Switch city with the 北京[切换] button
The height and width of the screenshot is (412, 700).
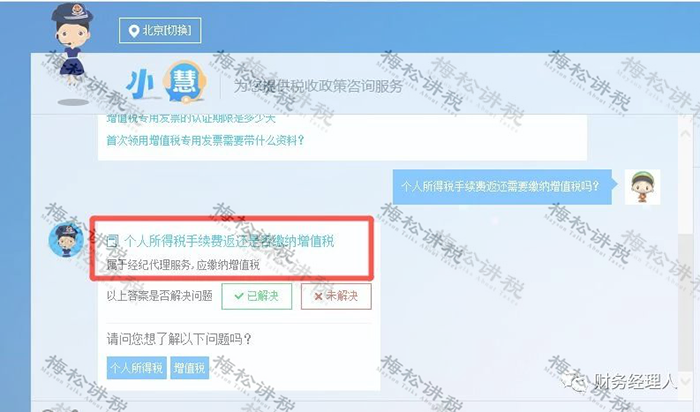pyautogui.click(x=160, y=30)
